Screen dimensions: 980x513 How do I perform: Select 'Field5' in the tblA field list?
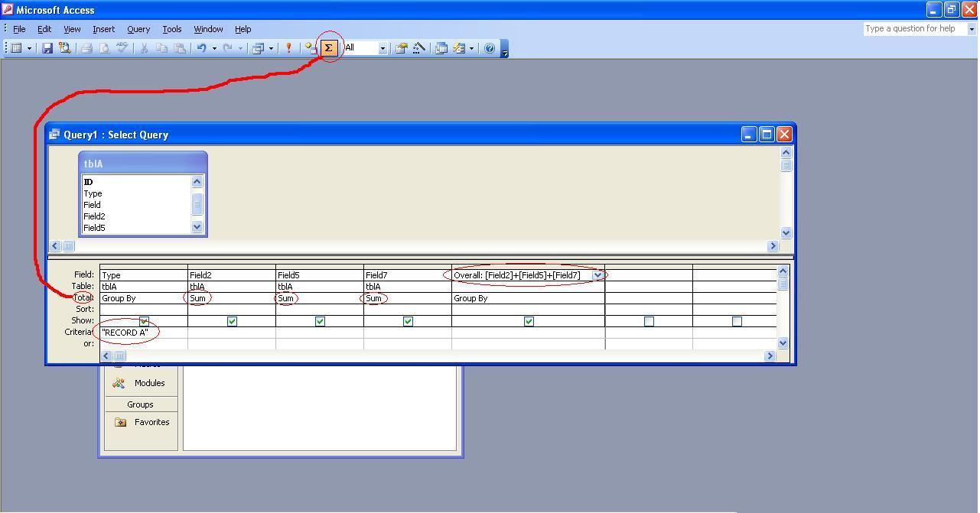94,228
